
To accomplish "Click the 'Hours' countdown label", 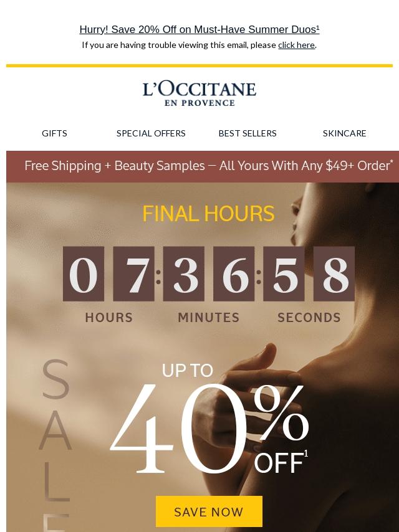I will click(108, 318).
